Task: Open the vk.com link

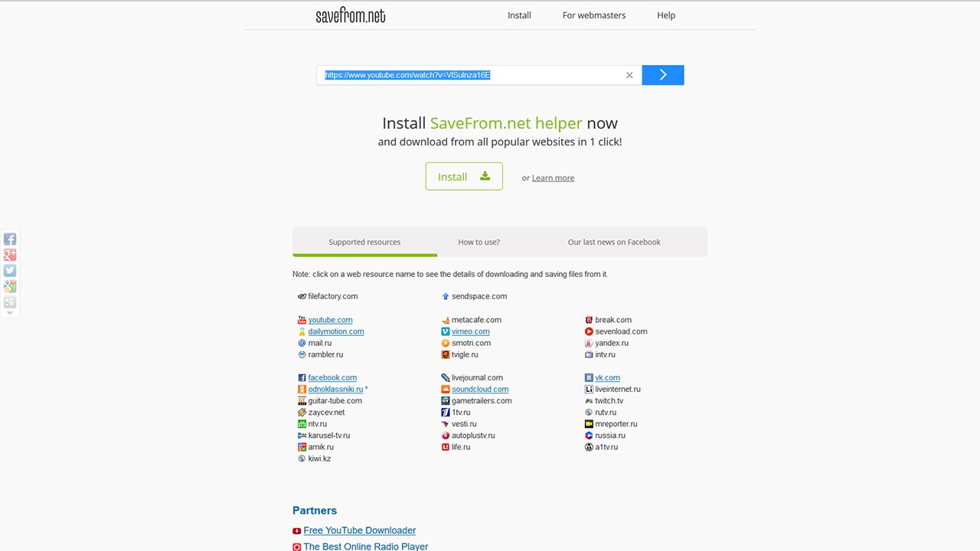Action: [607, 377]
